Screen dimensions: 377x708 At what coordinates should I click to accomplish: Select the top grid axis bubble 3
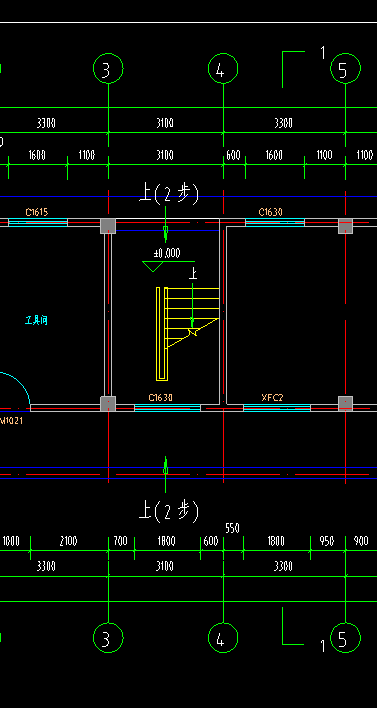108,69
